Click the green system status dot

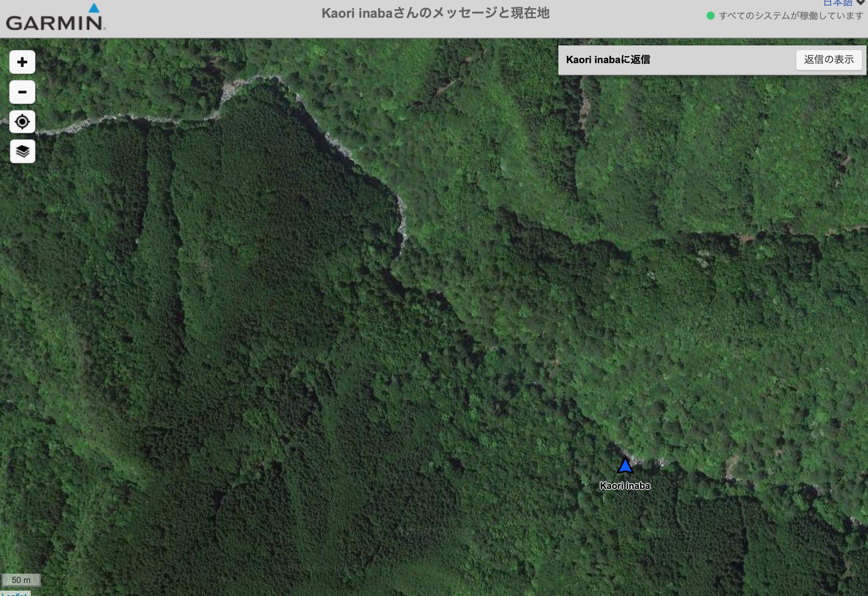coord(710,16)
